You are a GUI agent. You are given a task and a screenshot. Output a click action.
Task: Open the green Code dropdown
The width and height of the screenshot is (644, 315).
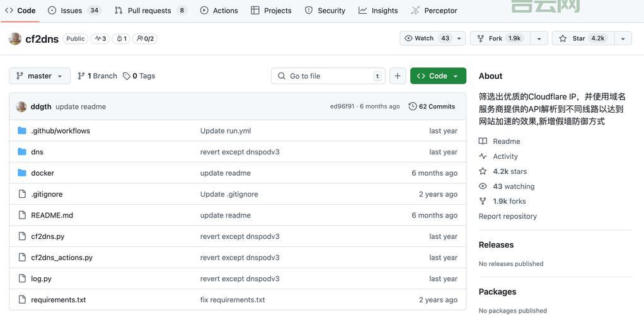click(438, 76)
